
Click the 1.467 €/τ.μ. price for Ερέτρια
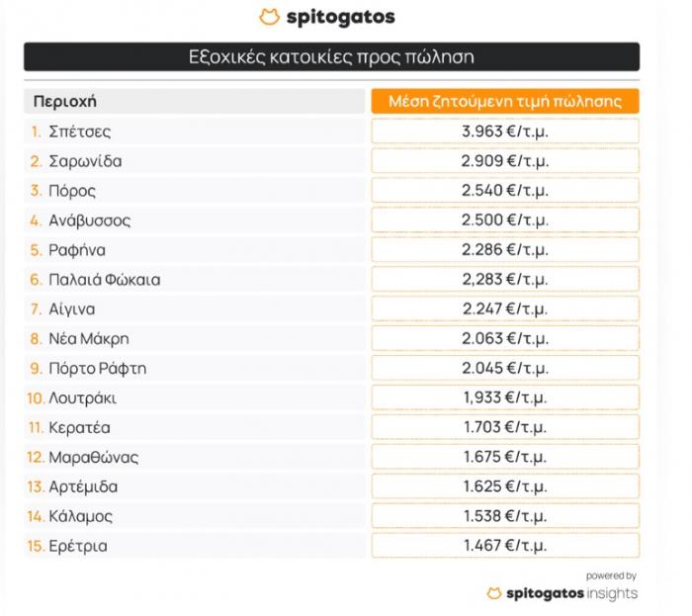tap(505, 546)
